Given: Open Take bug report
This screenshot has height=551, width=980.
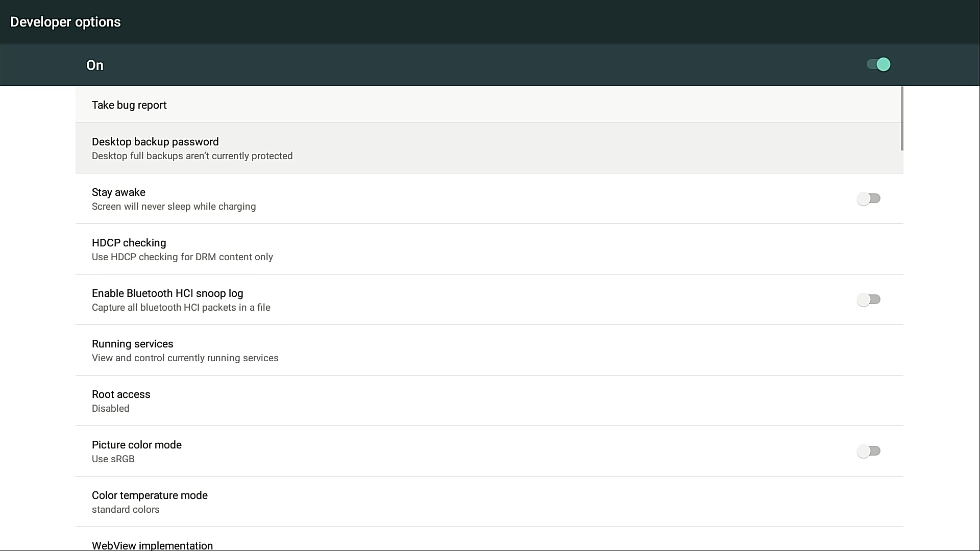Looking at the screenshot, I should point(129,105).
